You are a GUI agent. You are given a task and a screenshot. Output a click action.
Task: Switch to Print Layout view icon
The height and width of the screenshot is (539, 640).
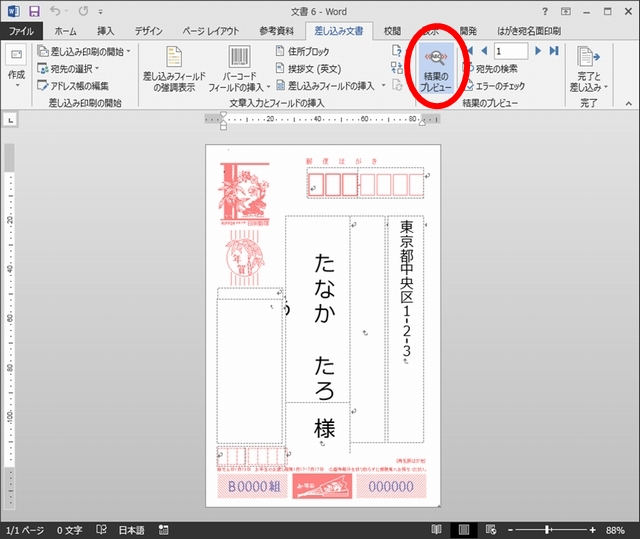(x=464, y=530)
